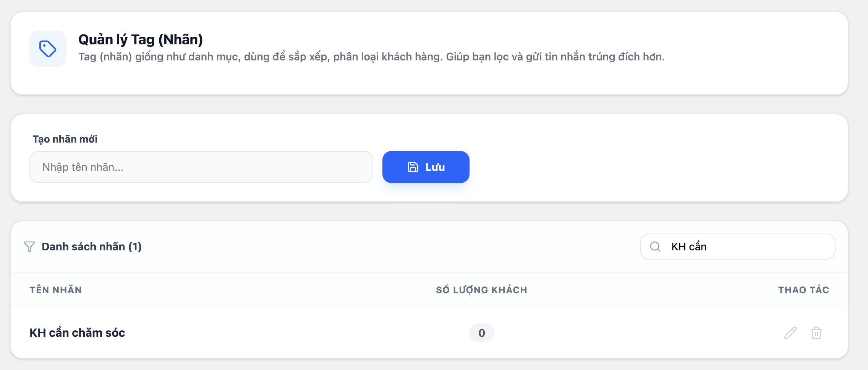
Task: Click the Danh sách nhãn (1) heading
Action: pyautogui.click(x=92, y=247)
